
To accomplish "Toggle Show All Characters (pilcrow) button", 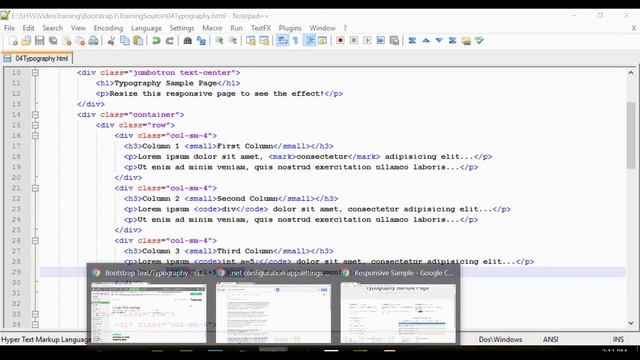I will [x=296, y=41].
